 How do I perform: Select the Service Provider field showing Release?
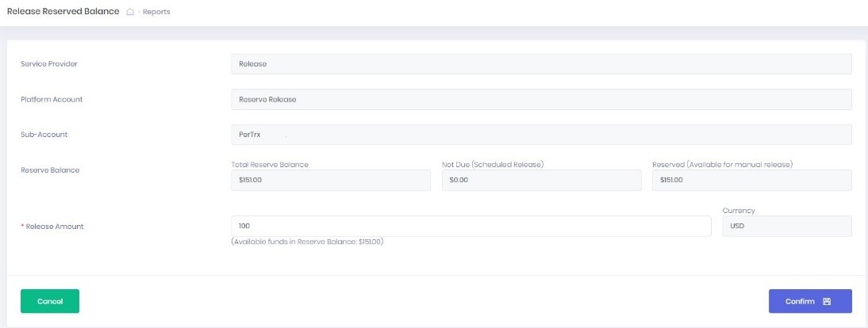click(541, 64)
